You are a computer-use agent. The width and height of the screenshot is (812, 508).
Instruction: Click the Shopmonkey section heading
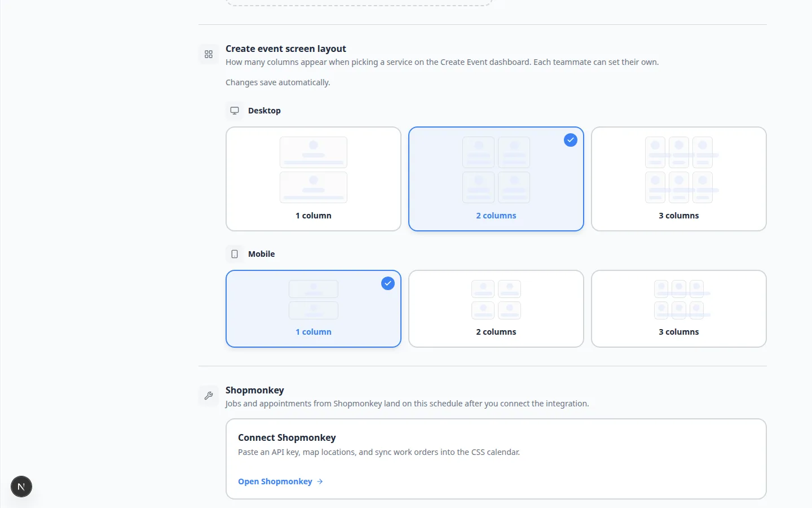click(x=255, y=390)
